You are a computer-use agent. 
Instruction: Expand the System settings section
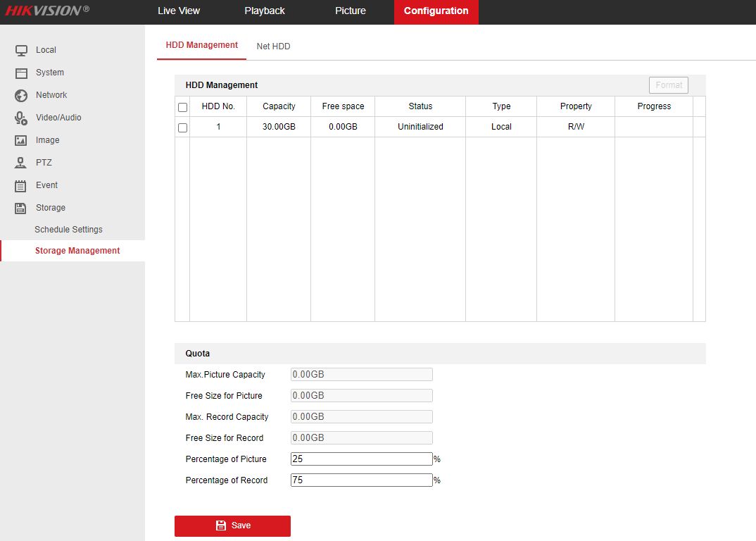[x=50, y=73]
